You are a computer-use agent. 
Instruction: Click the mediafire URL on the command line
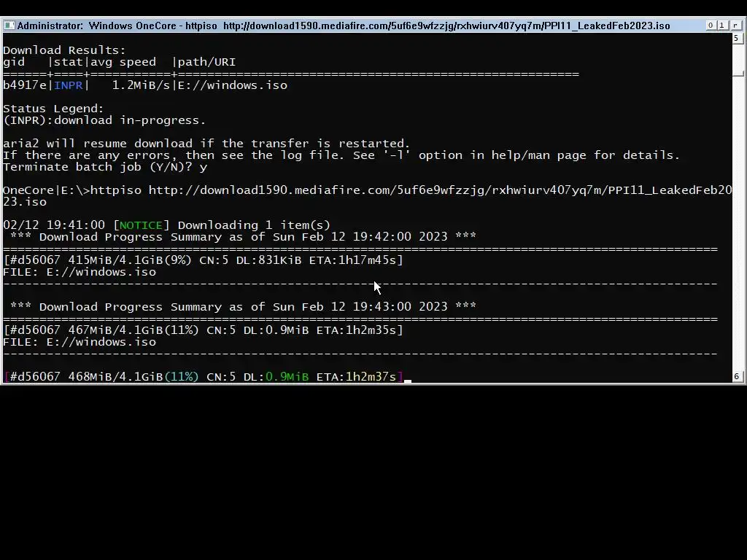point(440,190)
